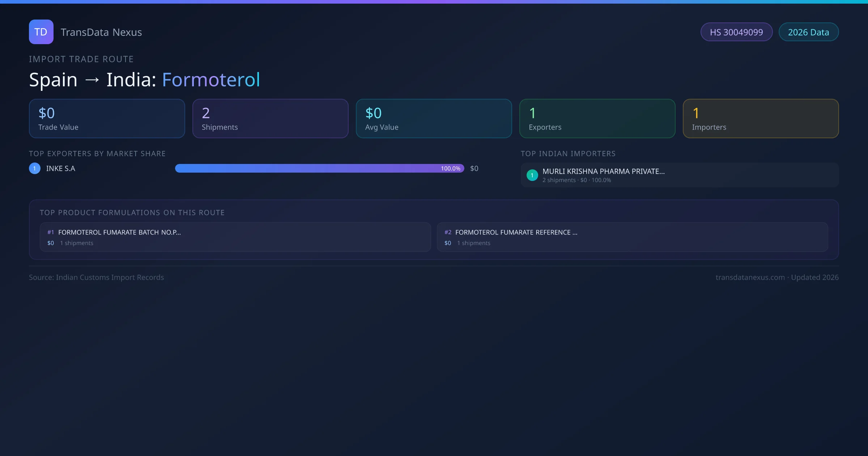Open the Importers stat card
This screenshot has height=456, width=868.
[761, 119]
